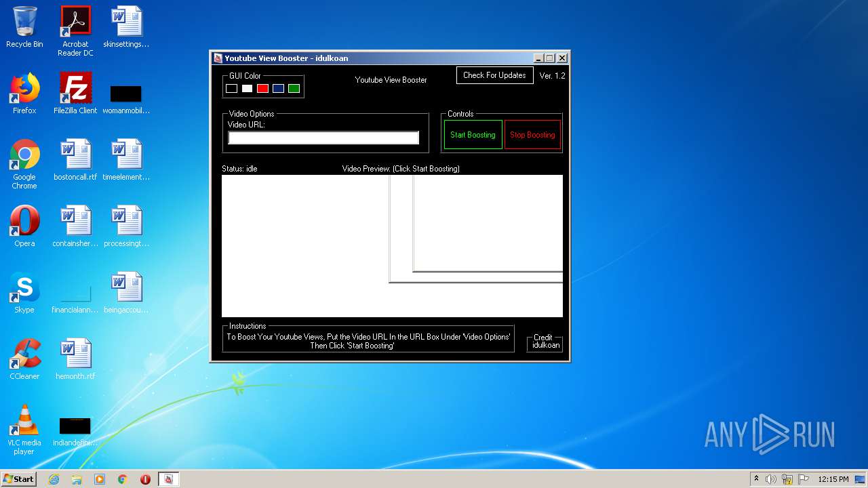Select the red GUI color swatch
868x488 pixels.
click(263, 89)
